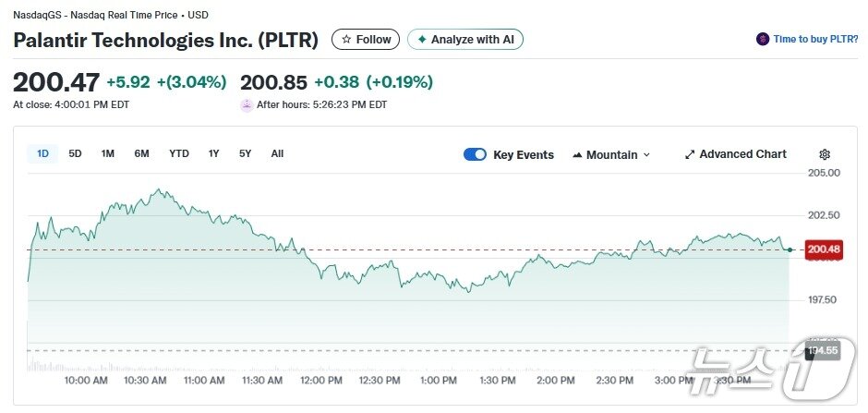Switch to the 5D range tab
Screen dimensions: 868x413
(76, 153)
